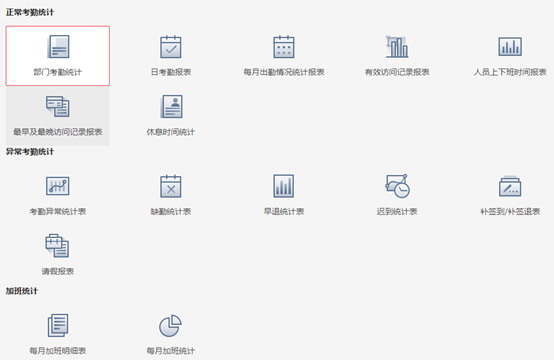
Task: Click the 每月加班明细表 label
Action: click(x=58, y=350)
